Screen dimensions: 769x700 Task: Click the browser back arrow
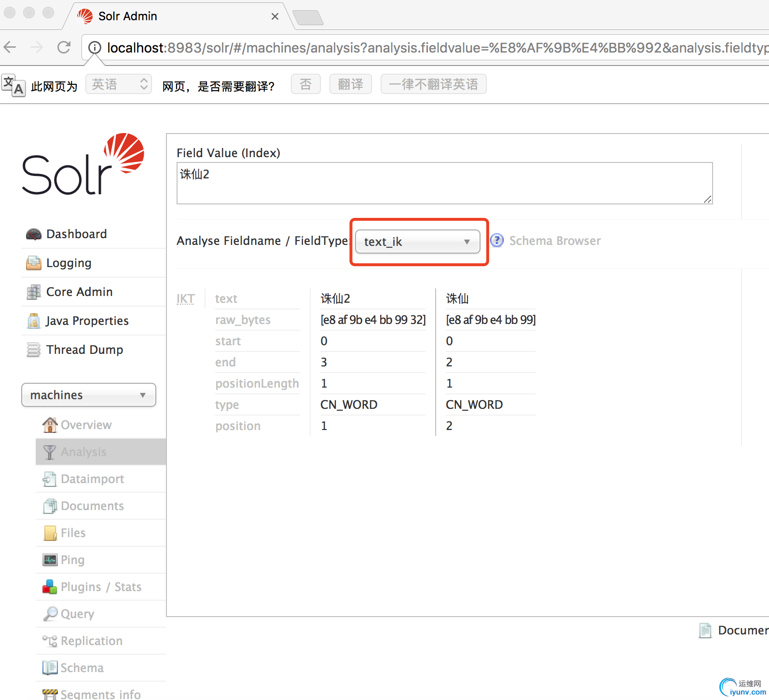point(10,47)
